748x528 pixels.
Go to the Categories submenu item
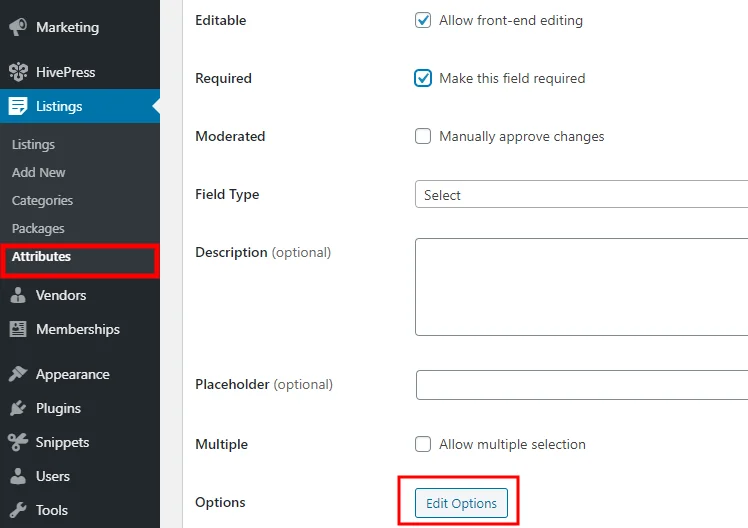[42, 200]
